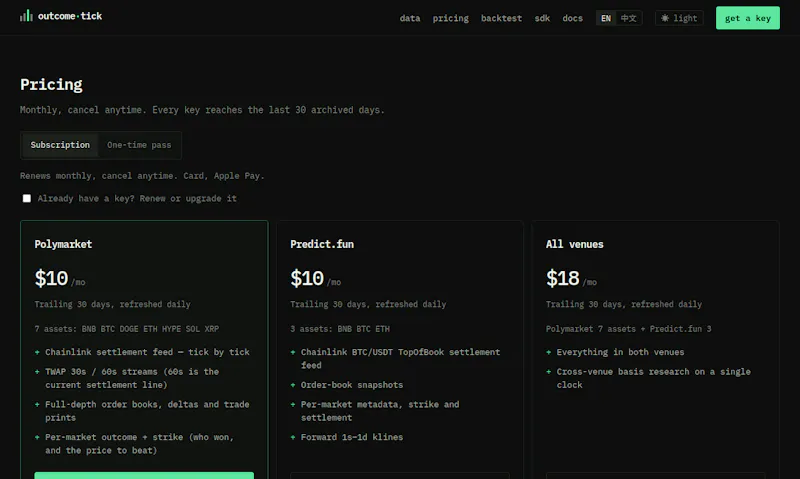Viewport: 800px width, 479px height.
Task: Click the outcome·tick bar chart logo icon
Action: (26, 16)
